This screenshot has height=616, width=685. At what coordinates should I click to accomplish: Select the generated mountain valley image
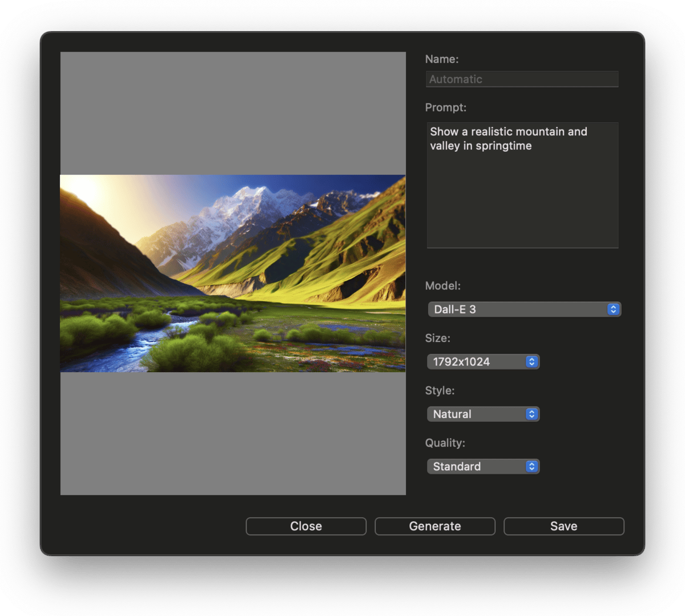click(233, 273)
